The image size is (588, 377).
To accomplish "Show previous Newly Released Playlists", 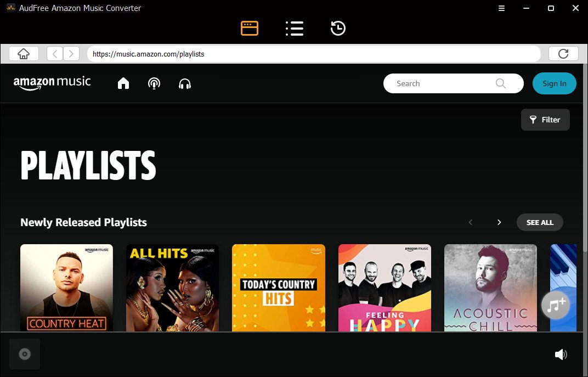I will (471, 222).
